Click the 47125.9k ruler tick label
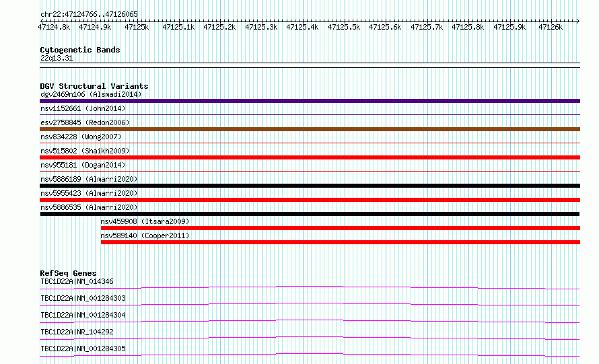The width and height of the screenshot is (599, 364). click(509, 27)
